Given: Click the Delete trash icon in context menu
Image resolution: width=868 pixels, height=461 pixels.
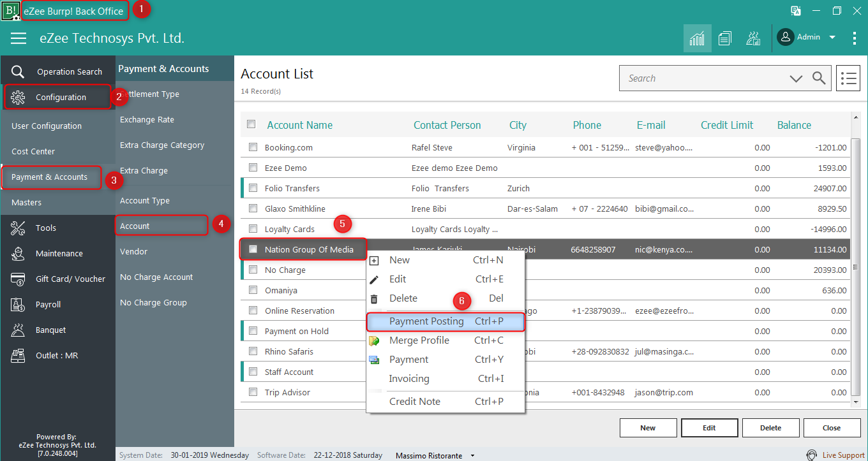Looking at the screenshot, I should [375, 298].
